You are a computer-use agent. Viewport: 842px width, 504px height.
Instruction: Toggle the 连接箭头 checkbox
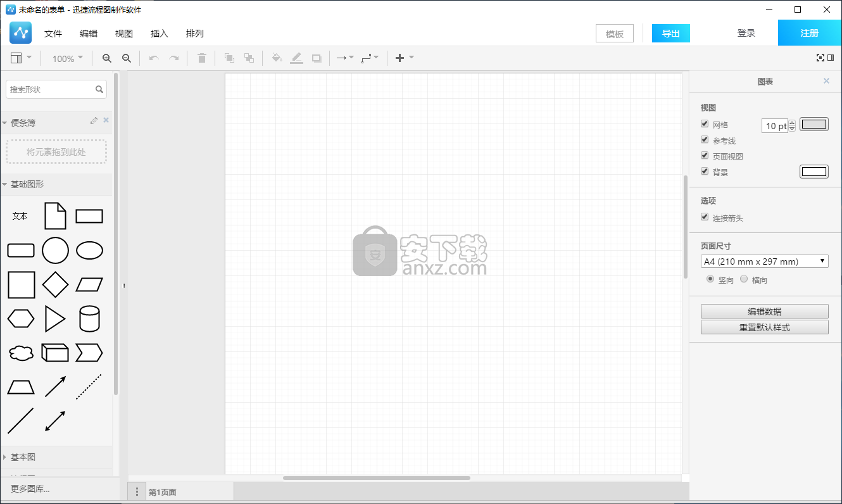pos(705,217)
